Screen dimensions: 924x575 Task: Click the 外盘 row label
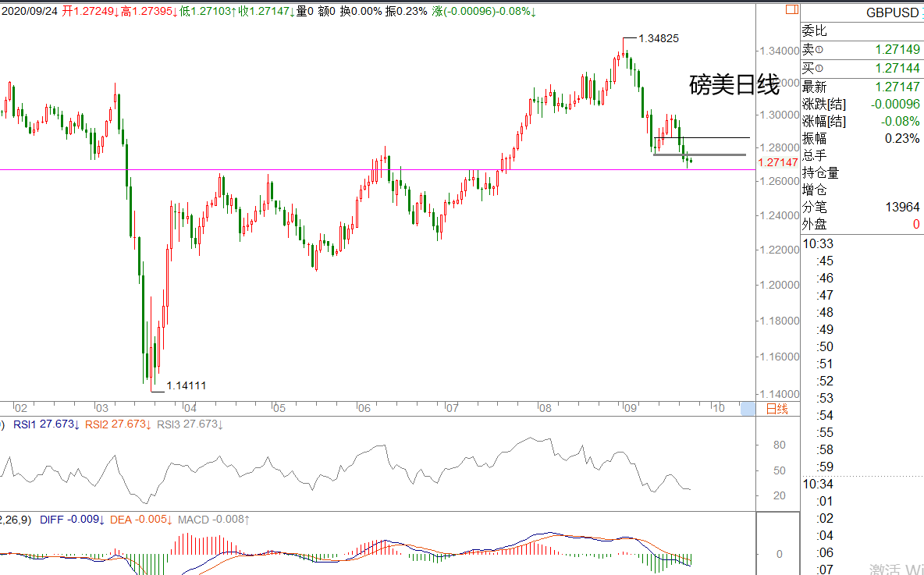pyautogui.click(x=815, y=225)
